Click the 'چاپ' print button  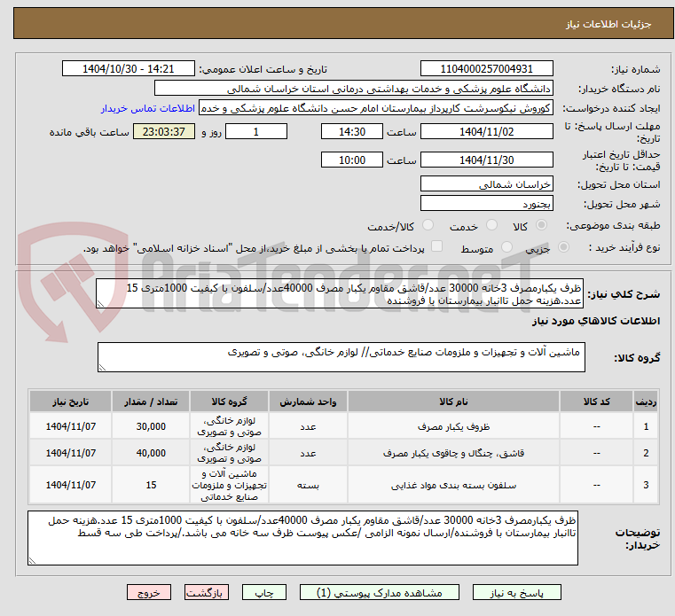(264, 592)
